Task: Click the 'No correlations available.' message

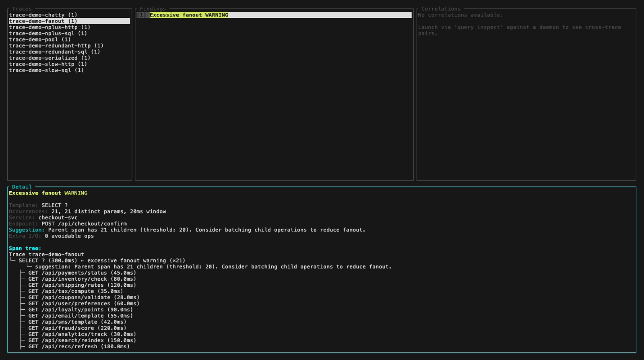Action: 460,15
